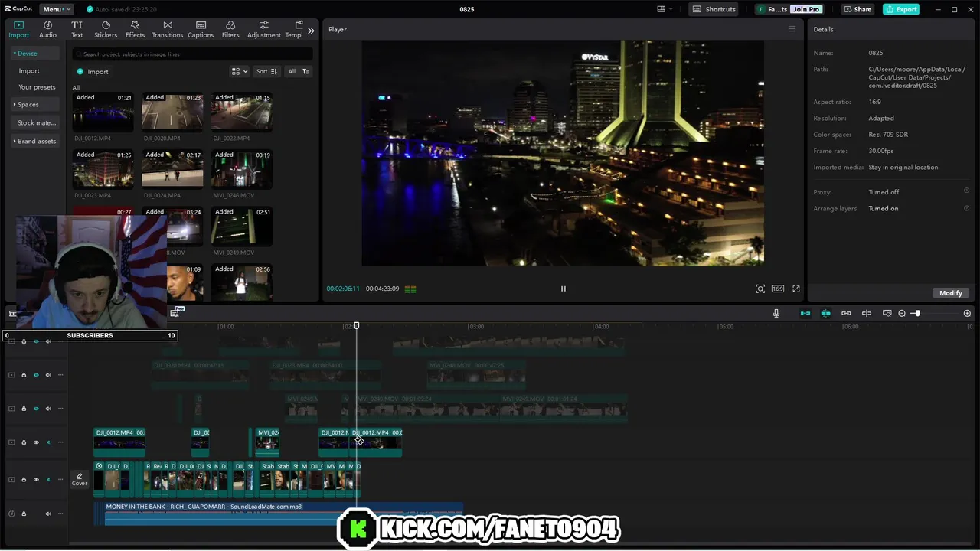
Task: Toggle auto snapping in timeline toolbar
Action: pyautogui.click(x=825, y=313)
